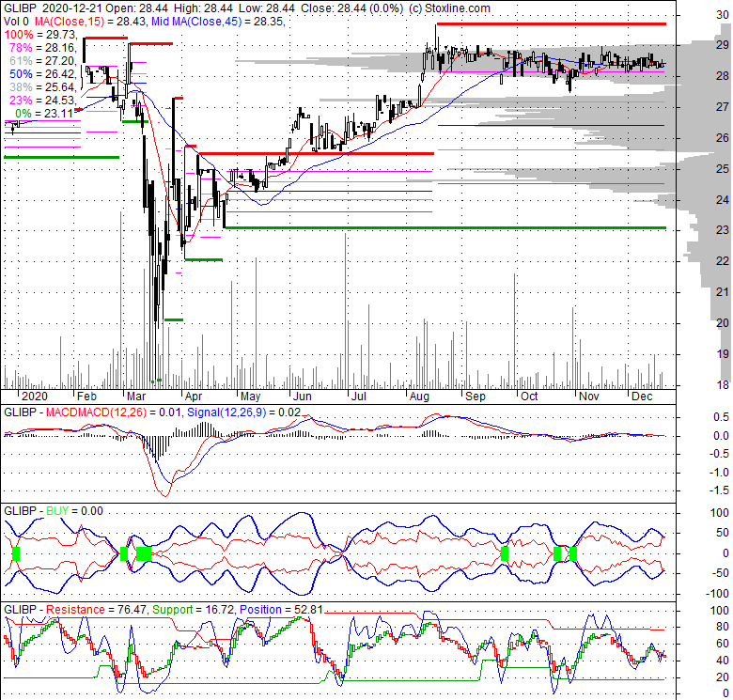Viewport: 733px width, 700px height.
Task: Click the Dec label on time axis
Action: tap(644, 397)
